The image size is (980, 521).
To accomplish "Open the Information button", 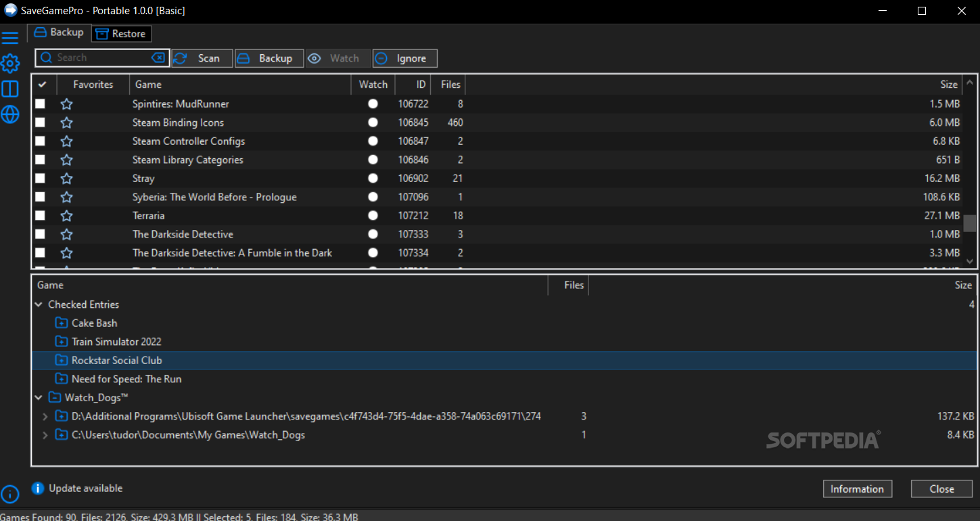I will (x=857, y=489).
